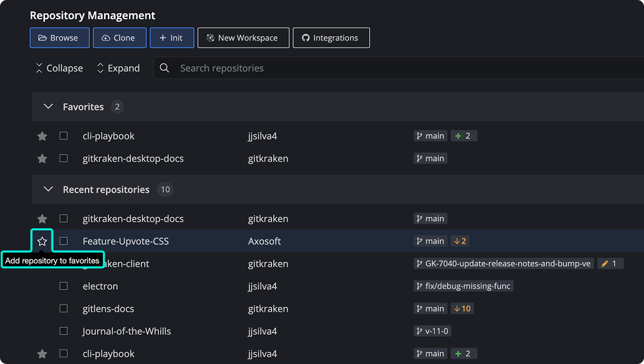Screen dimensions: 644x364
Task: Select the electron repository checkbox
Action: [x=64, y=287]
